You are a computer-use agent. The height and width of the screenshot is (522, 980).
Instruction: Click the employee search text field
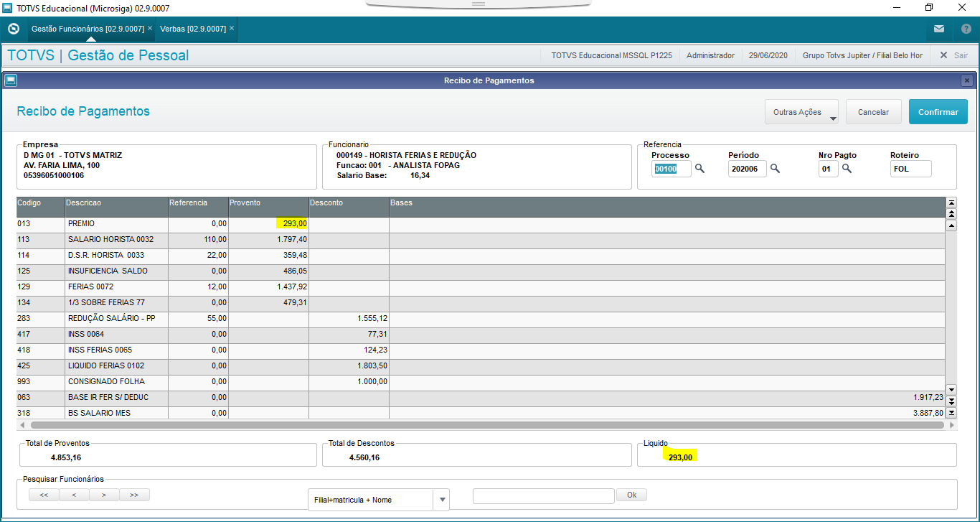coord(544,495)
